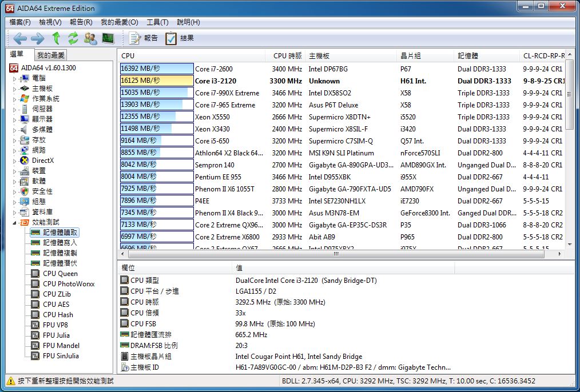Click the green Refresh arrows icon
Screen dimensions: 580x392
pyautogui.click(x=73, y=38)
